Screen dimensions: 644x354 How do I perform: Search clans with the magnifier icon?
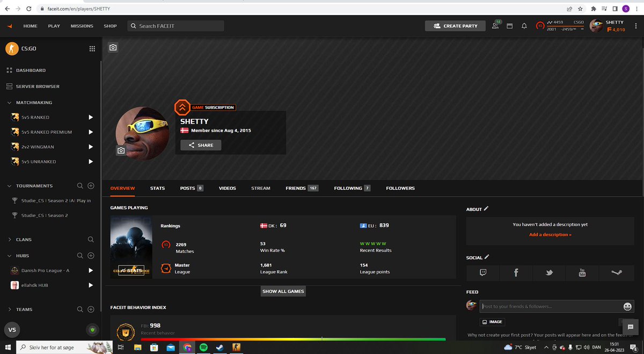coord(91,240)
